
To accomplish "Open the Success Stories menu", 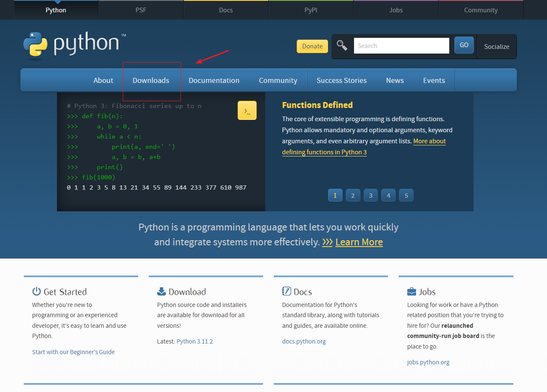I will (x=342, y=80).
